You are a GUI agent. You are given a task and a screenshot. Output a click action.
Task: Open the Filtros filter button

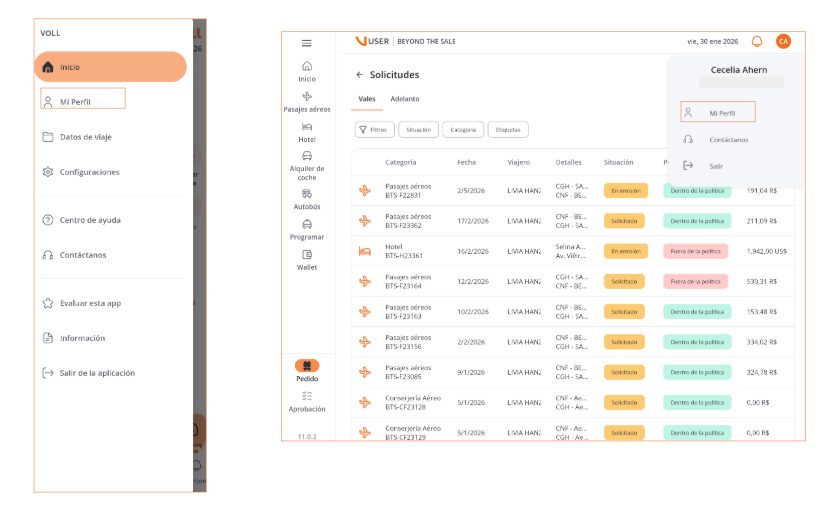[374, 129]
